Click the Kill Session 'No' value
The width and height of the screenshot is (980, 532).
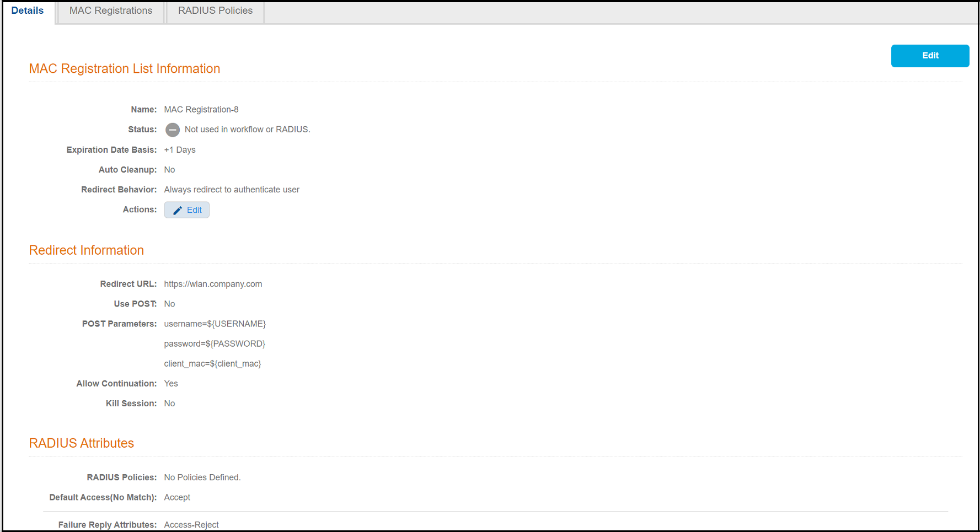(x=169, y=404)
